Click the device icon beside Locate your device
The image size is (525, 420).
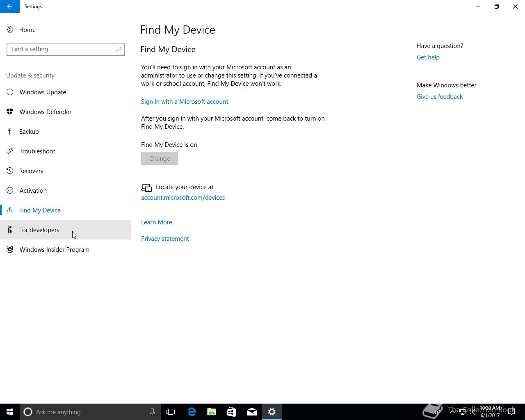point(146,187)
